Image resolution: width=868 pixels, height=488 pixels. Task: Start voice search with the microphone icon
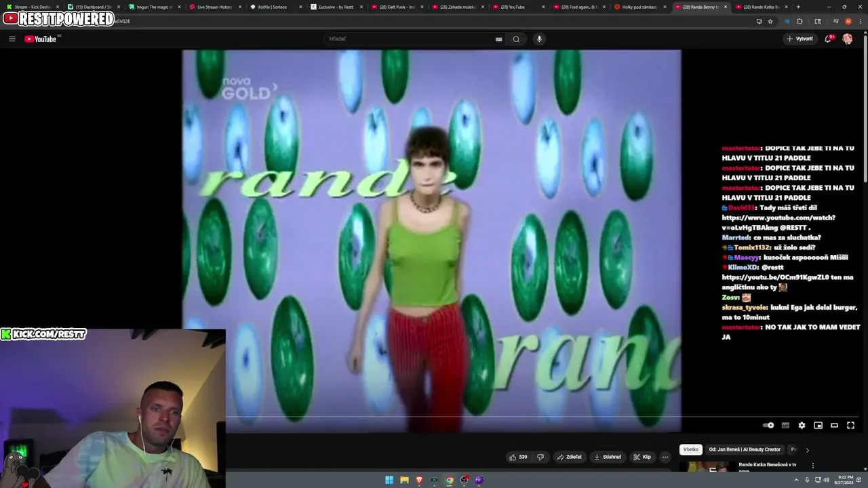pyautogui.click(x=539, y=39)
